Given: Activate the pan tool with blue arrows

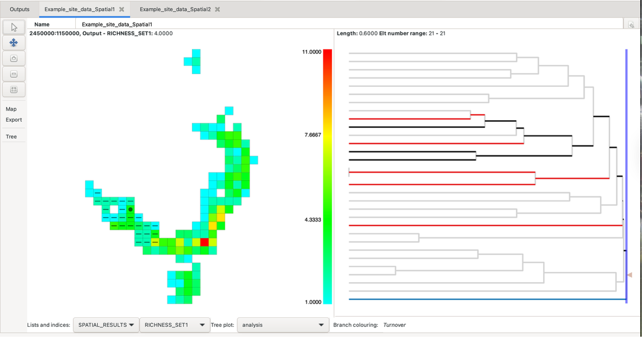Looking at the screenshot, I should click(x=13, y=43).
